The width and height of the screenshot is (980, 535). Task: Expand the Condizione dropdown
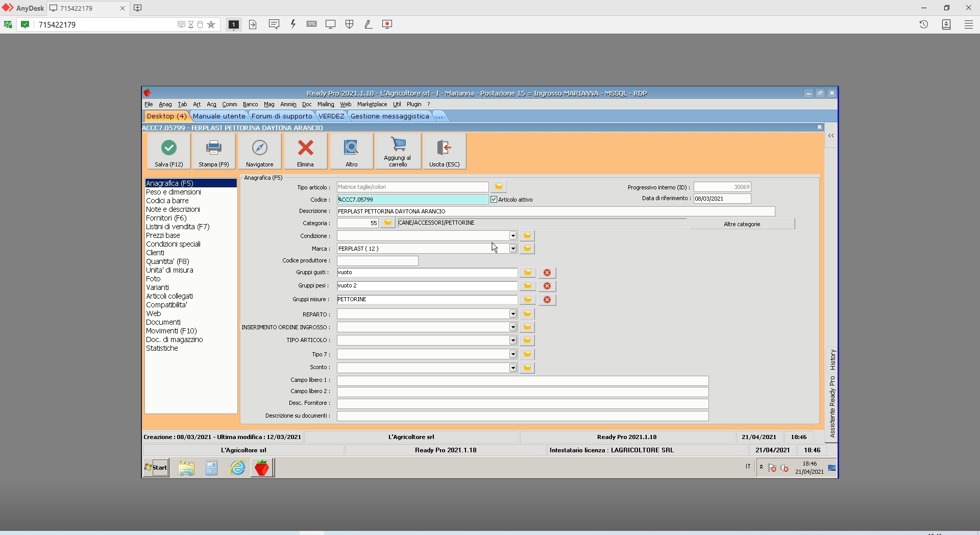[513, 236]
